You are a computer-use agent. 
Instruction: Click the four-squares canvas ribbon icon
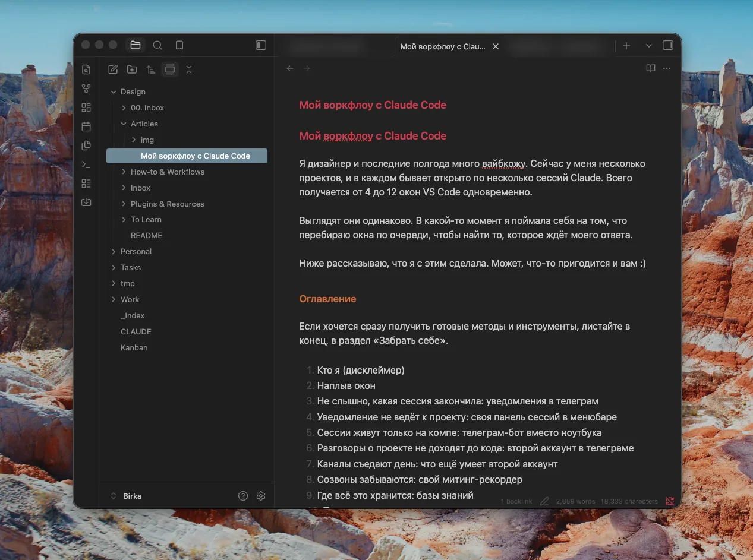[86, 107]
